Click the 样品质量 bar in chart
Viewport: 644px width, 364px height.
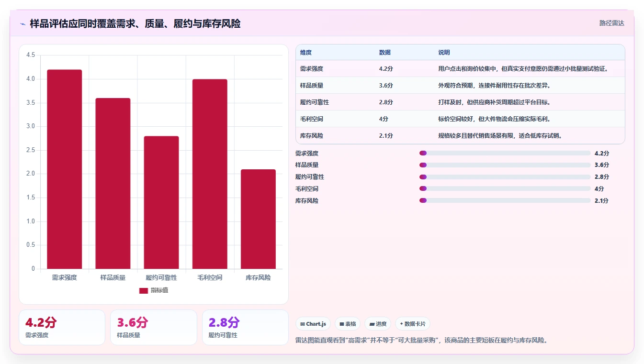click(113, 184)
